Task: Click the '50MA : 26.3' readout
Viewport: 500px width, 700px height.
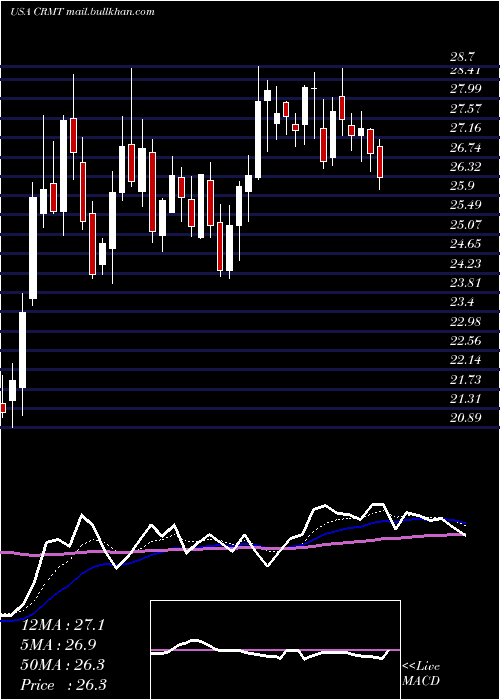Action: 63,665
